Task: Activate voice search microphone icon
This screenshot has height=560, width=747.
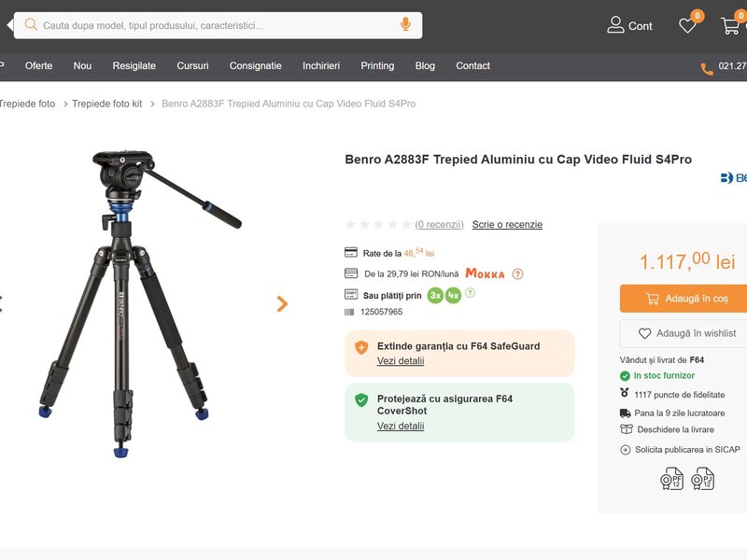Action: (x=405, y=24)
